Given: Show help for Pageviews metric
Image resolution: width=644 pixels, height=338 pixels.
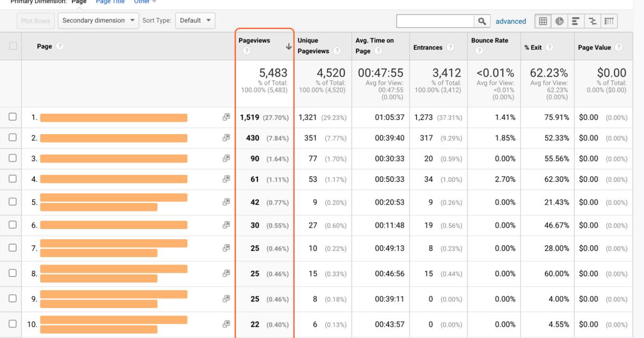Looking at the screenshot, I should (247, 52).
